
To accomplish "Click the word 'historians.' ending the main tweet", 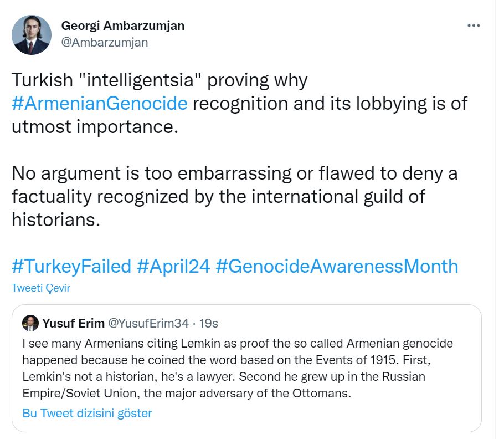I will 55,219.
